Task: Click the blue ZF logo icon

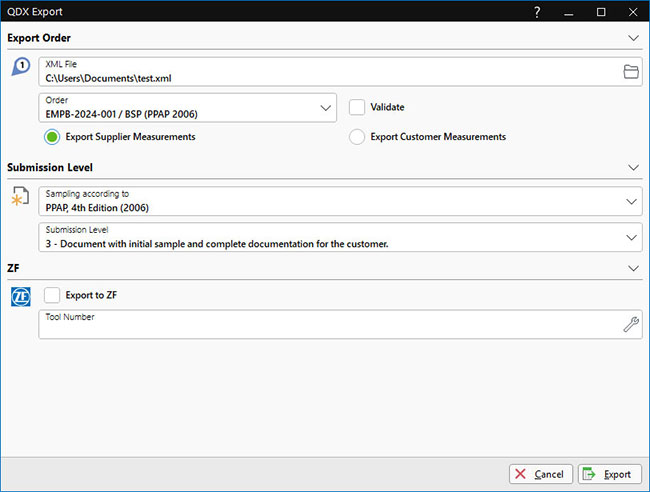Action: [x=21, y=296]
